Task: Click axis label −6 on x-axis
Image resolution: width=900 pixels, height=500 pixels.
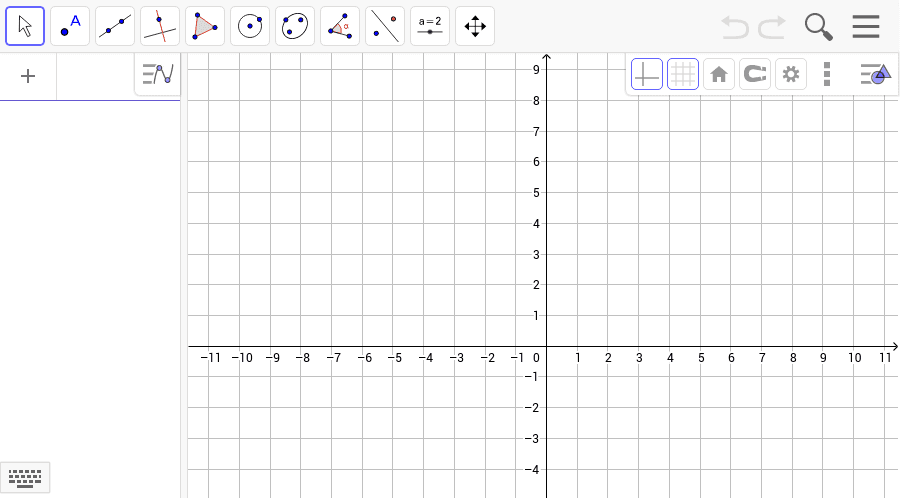Action: click(364, 358)
